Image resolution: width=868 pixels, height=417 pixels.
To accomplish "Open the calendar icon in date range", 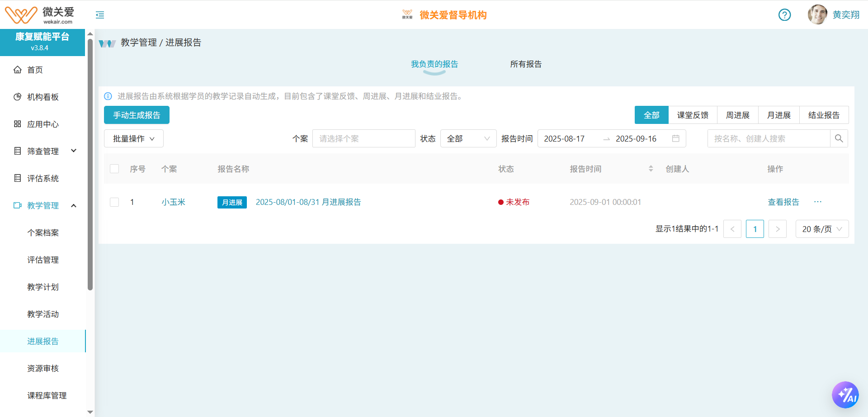I will (675, 138).
